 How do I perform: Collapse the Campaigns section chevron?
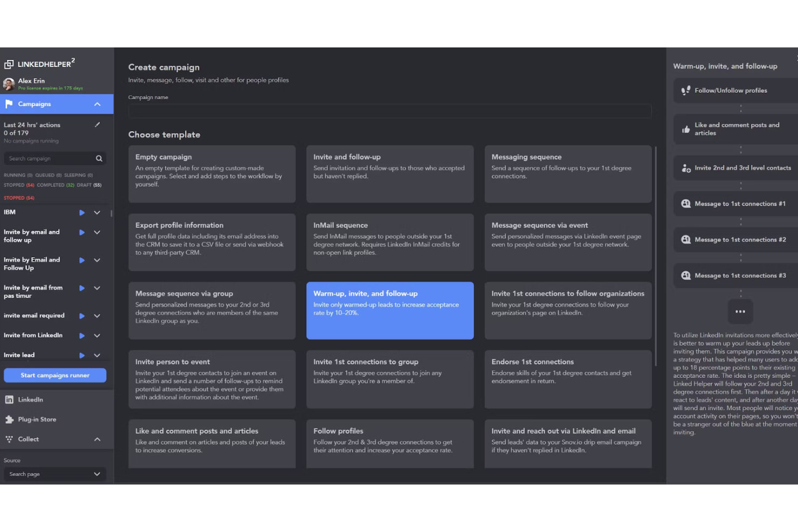pos(97,104)
